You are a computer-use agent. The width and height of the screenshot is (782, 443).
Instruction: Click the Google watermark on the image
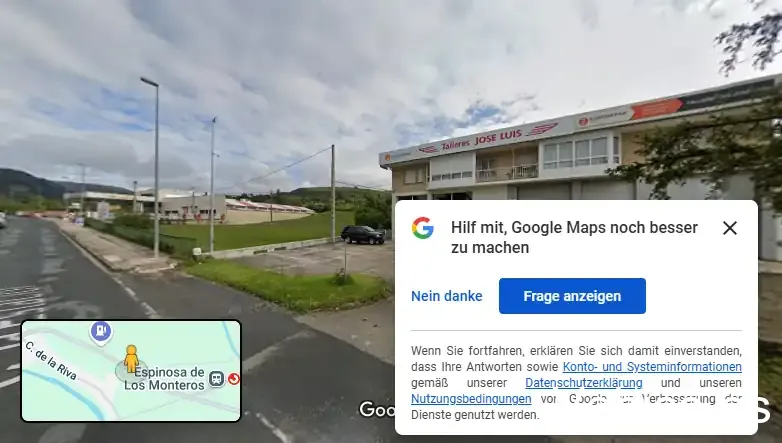coord(377,409)
